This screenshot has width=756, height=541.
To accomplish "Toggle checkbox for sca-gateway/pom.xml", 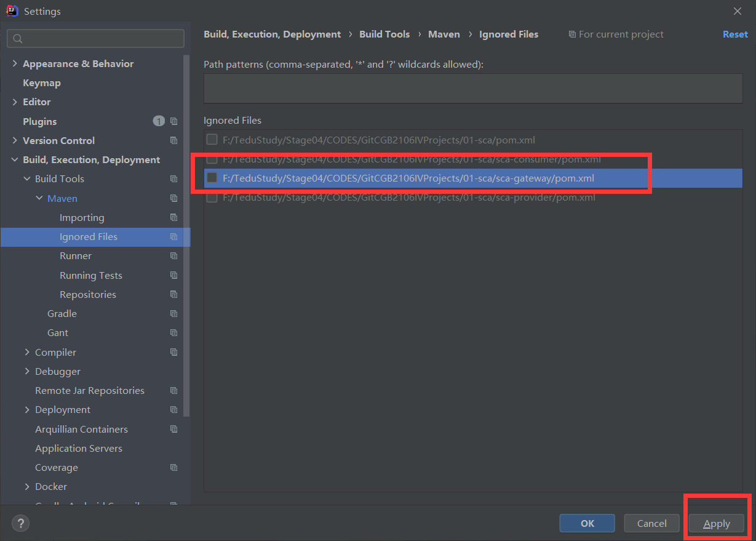I will (x=212, y=178).
